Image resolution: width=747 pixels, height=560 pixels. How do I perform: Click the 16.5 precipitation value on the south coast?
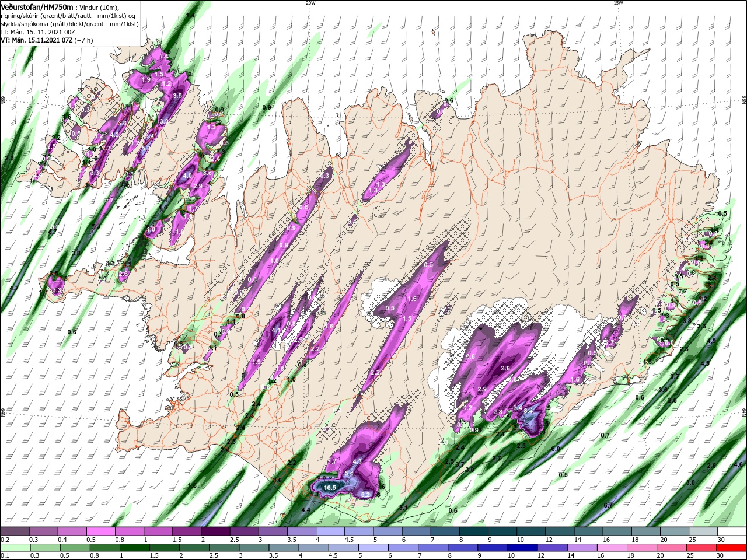point(330,487)
